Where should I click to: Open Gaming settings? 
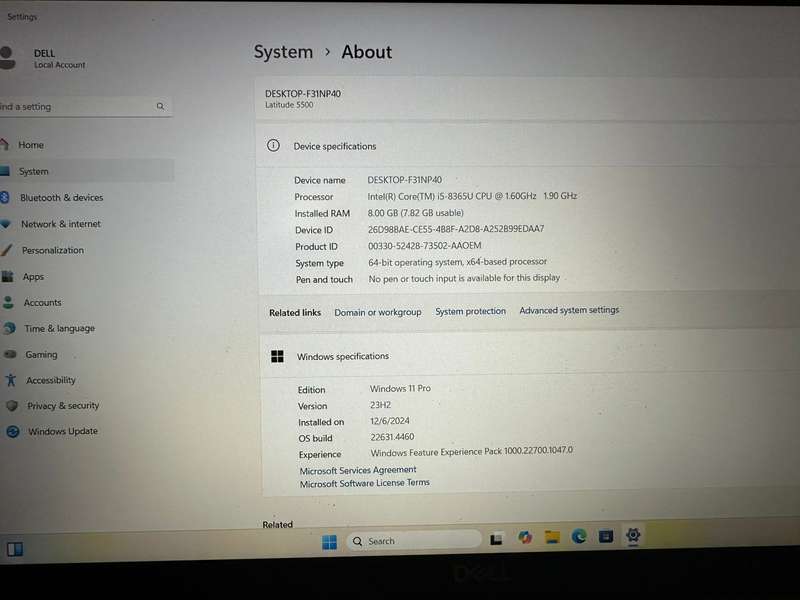[x=41, y=355]
